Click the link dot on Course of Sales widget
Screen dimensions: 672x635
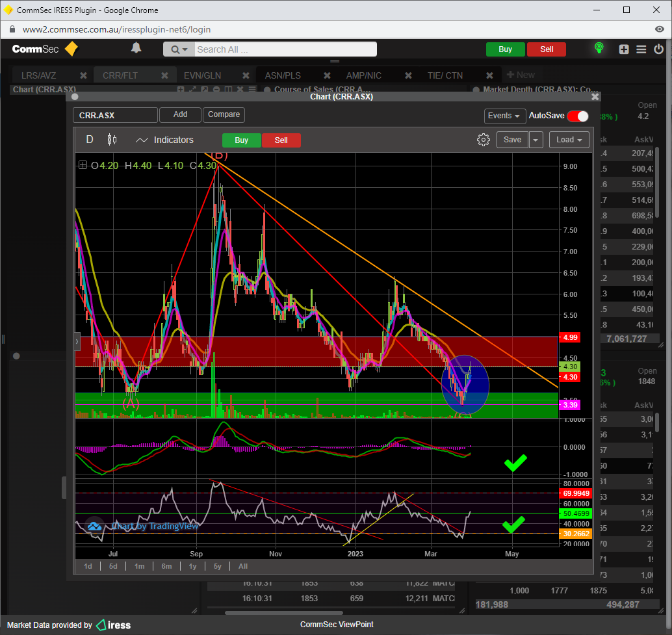click(x=267, y=90)
